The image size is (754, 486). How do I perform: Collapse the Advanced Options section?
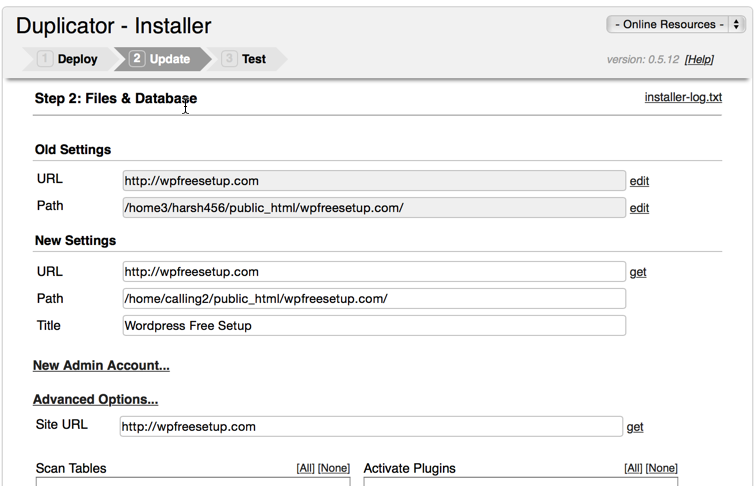[95, 400]
